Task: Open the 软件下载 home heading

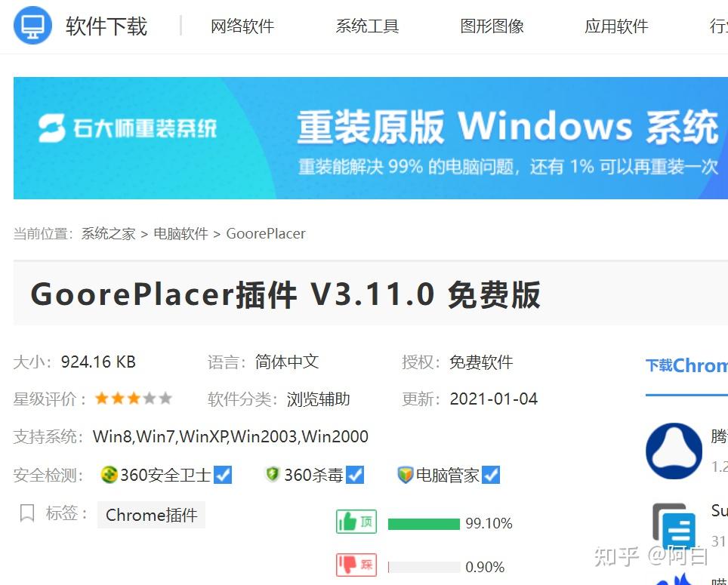Action: coord(106,26)
